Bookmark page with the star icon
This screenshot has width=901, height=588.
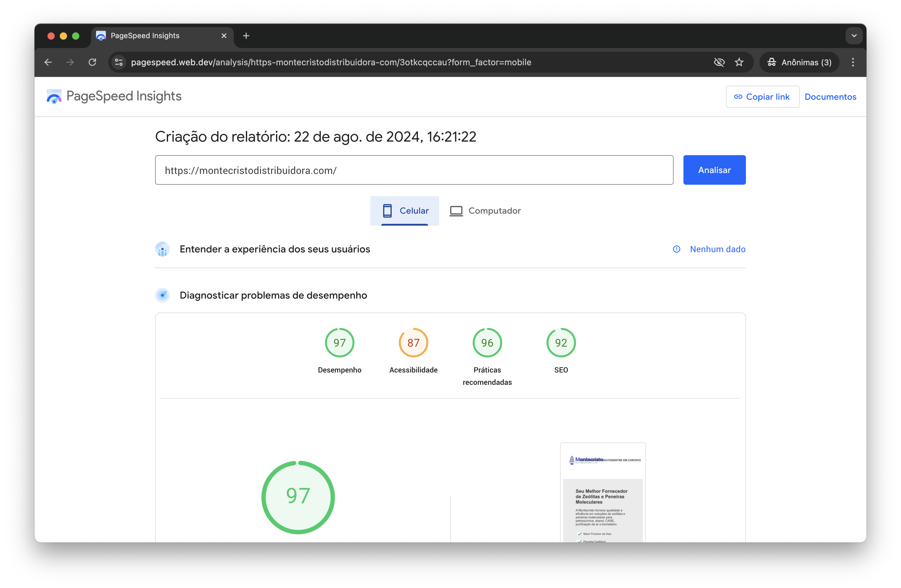[739, 62]
